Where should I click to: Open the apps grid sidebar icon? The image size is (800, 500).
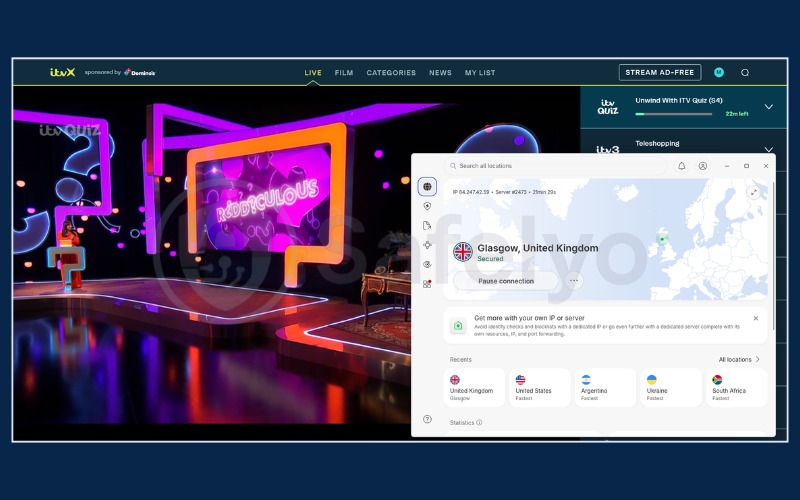[x=427, y=284]
